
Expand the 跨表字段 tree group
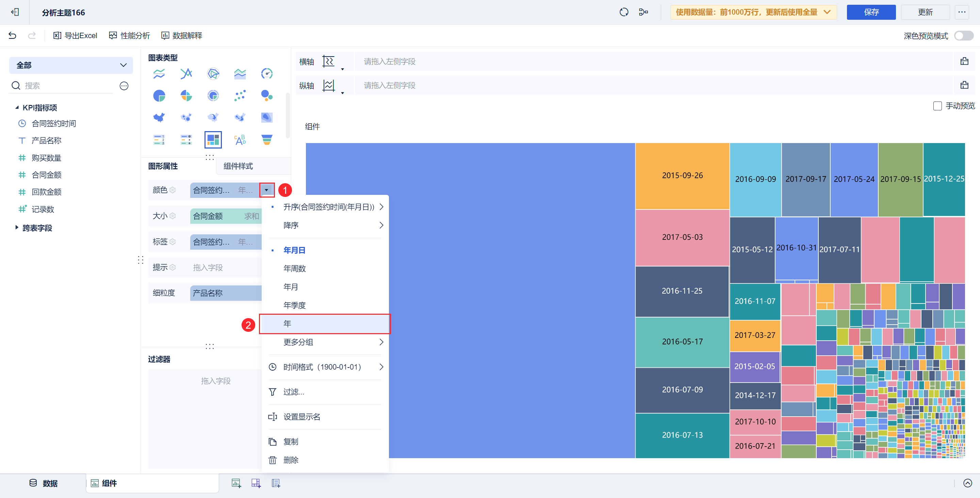coord(17,228)
